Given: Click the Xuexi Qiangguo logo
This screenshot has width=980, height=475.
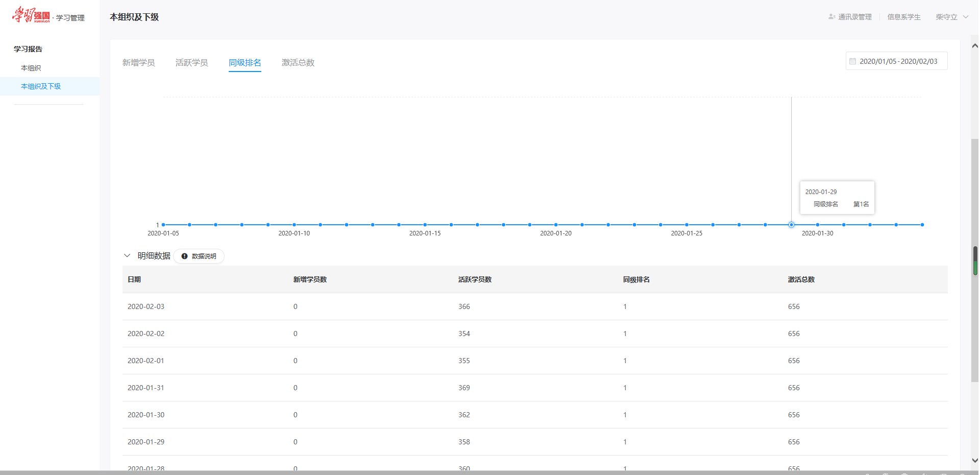Looking at the screenshot, I should click(x=31, y=15).
